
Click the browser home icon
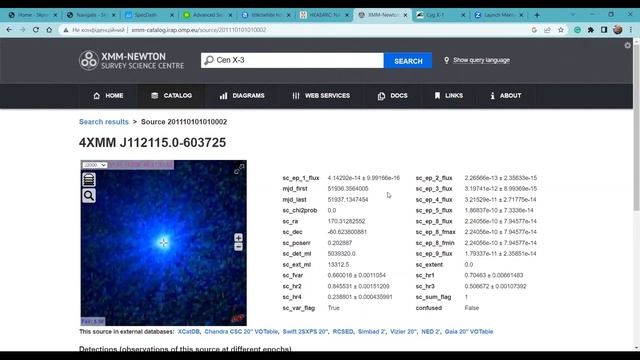point(49,30)
